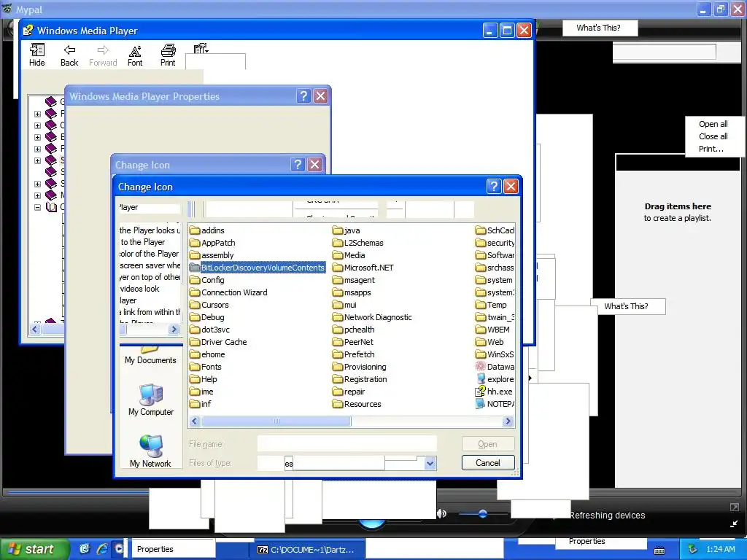Open the C:\DOCUME~1 taskbar item
Viewport: 747px width, 560px height.
[x=307, y=550]
